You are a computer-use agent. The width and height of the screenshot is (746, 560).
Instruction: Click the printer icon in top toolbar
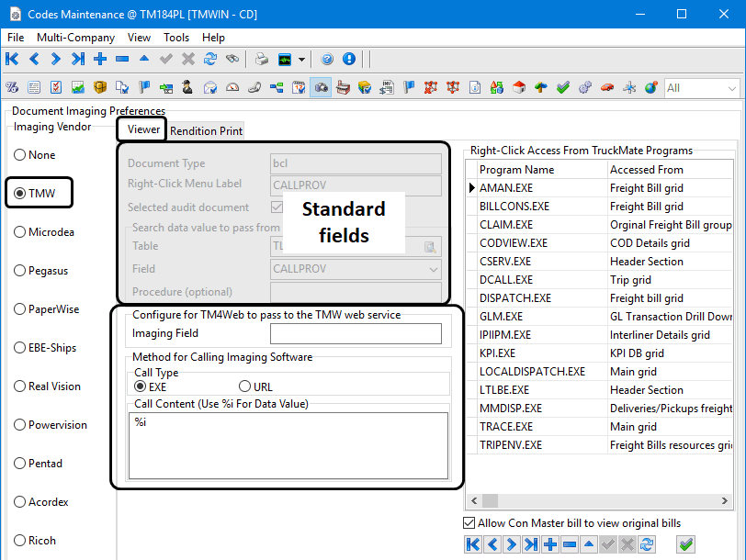point(262,59)
